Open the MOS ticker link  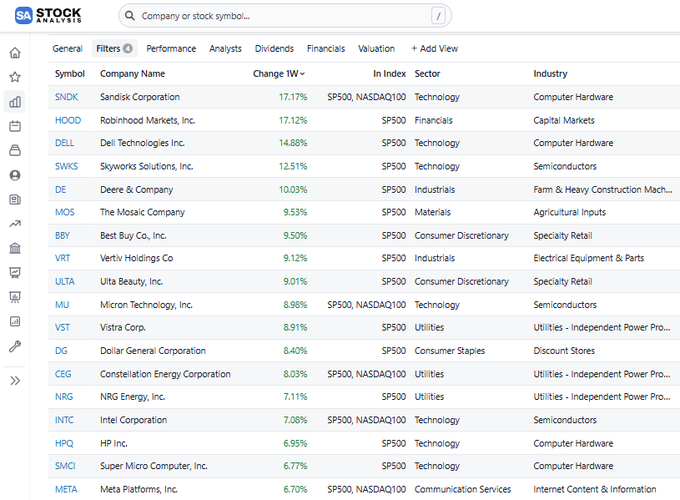tap(65, 212)
